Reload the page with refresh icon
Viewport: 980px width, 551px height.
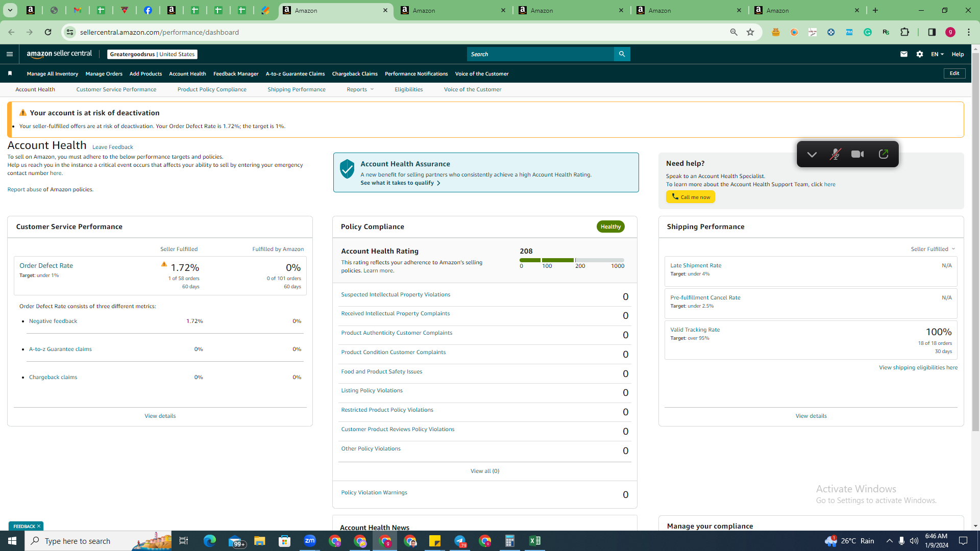(x=48, y=32)
